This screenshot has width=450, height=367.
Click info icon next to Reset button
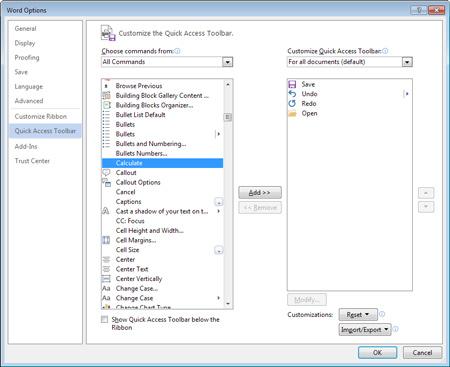(x=382, y=314)
